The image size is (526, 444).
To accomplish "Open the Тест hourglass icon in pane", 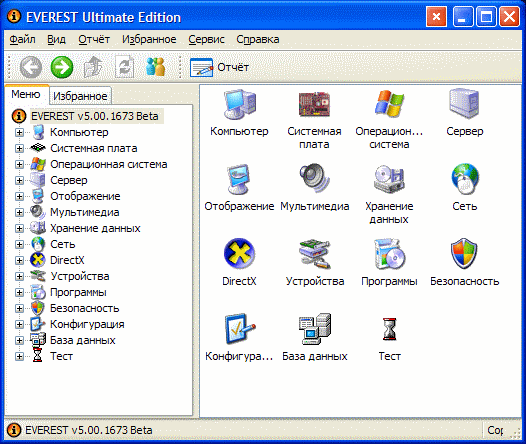I will [x=389, y=329].
